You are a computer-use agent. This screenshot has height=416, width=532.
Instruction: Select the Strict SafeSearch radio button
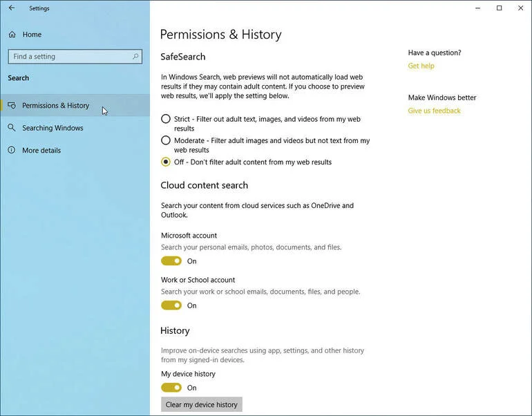pyautogui.click(x=166, y=119)
